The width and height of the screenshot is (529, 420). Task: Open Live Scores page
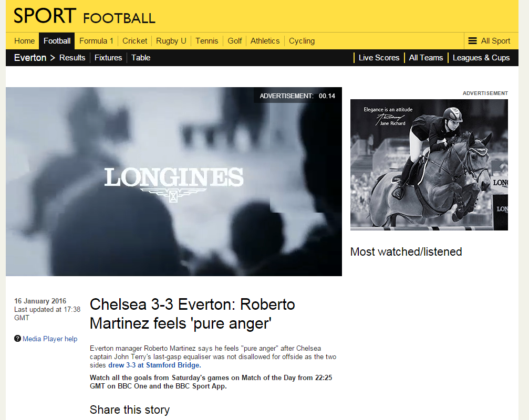379,58
